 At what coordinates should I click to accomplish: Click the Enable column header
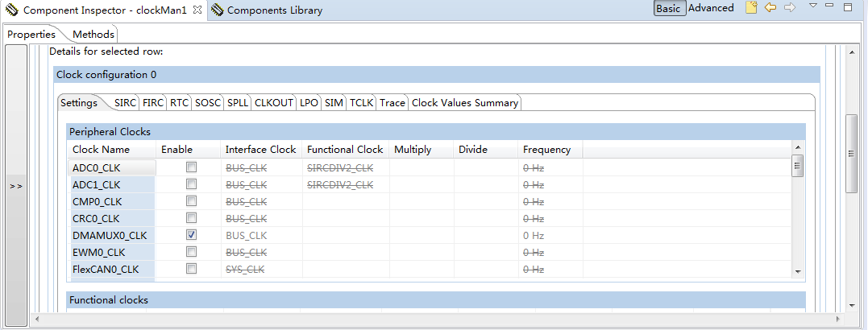[x=189, y=149]
